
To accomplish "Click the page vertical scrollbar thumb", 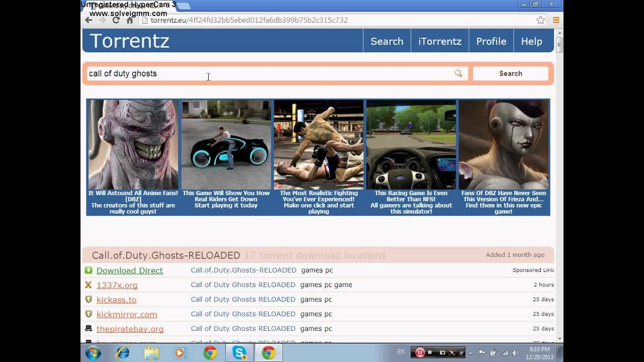I will [x=559, y=44].
